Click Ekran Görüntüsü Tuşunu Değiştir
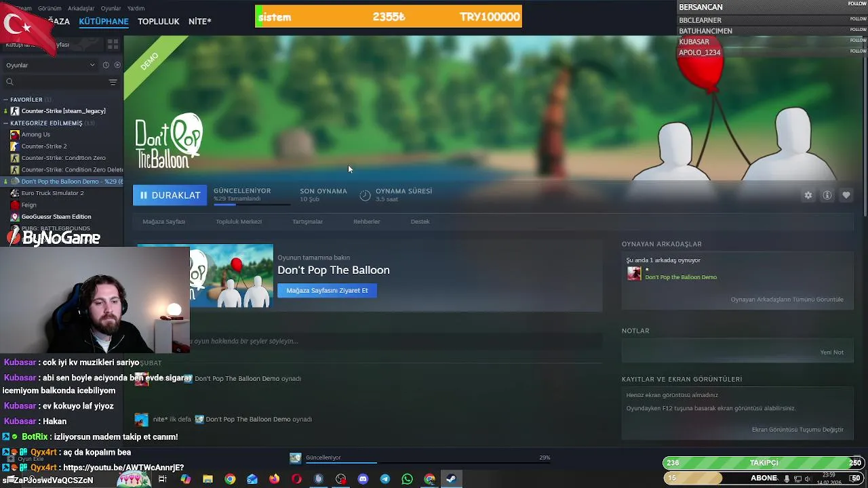Image resolution: width=868 pixels, height=488 pixels. pos(797,430)
